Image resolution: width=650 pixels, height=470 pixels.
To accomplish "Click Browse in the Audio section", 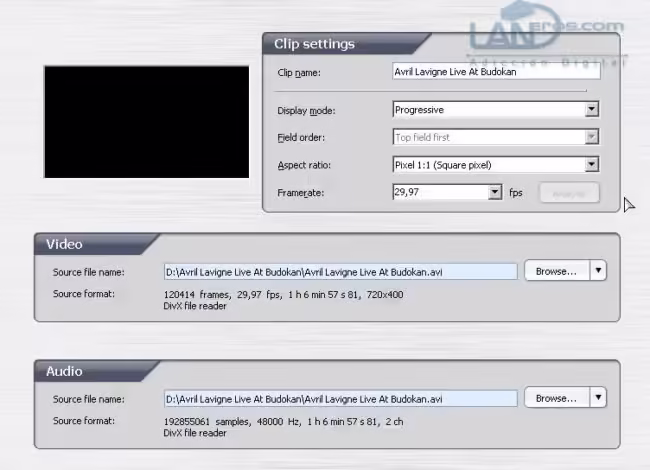I will (x=556, y=398).
